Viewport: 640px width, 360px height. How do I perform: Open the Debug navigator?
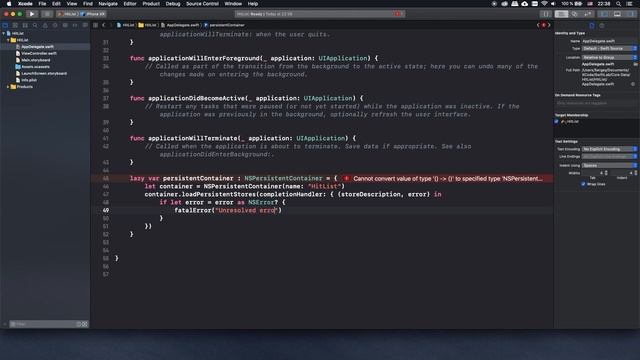pos(65,25)
